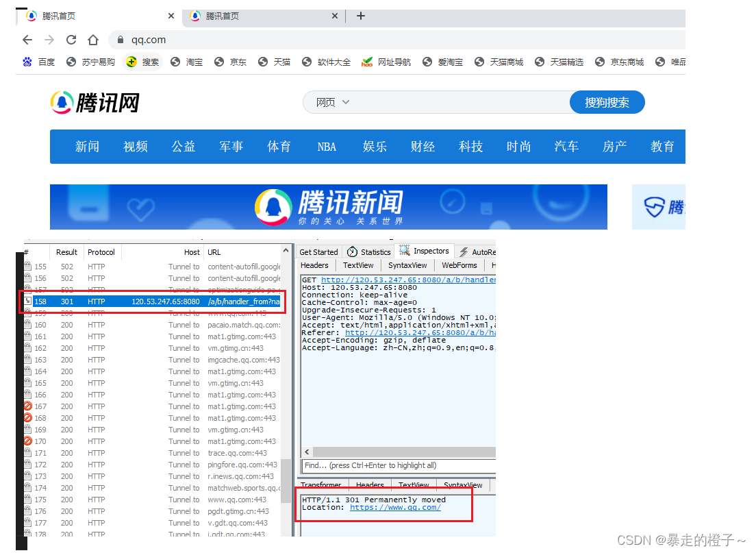Open the 时尚 navigation item
Image resolution: width=756 pixels, height=553 pixels.
coord(518,146)
